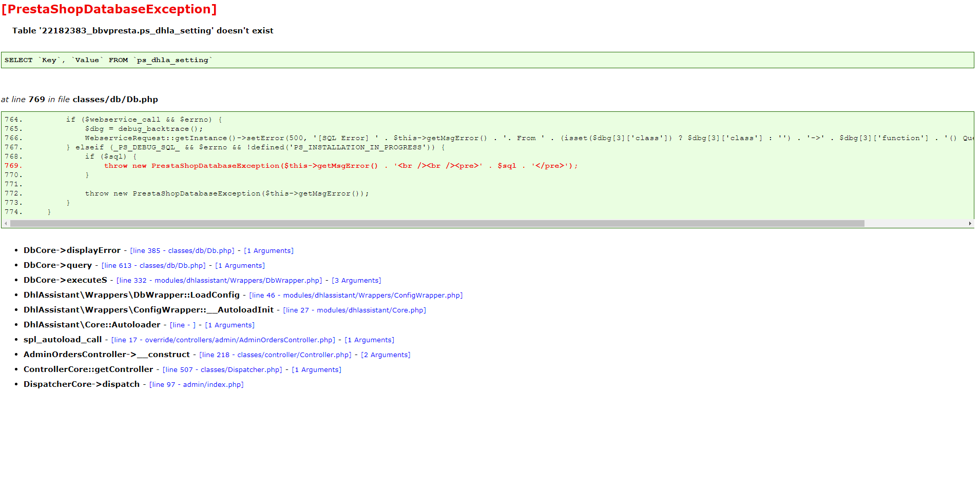Click code line 766 WebserviceRequest setError
980x490 pixels.
point(529,138)
